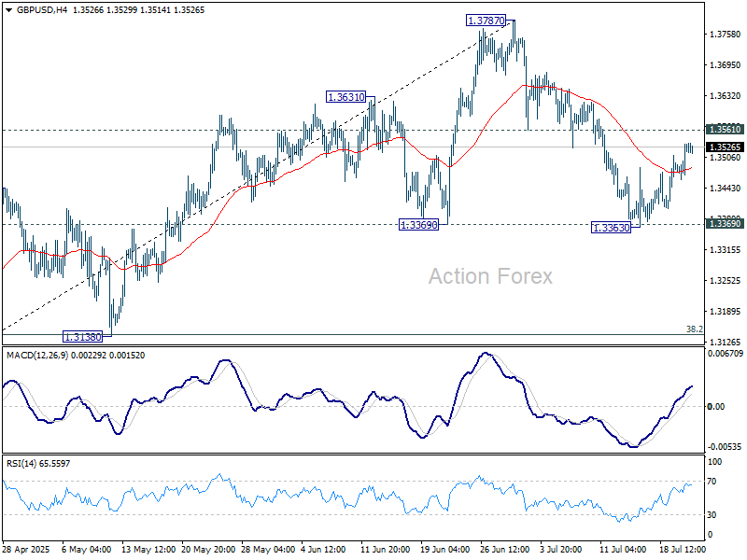Image resolution: width=747 pixels, height=560 pixels.
Task: Click the 1.32525 price axis value
Action: tap(726, 281)
